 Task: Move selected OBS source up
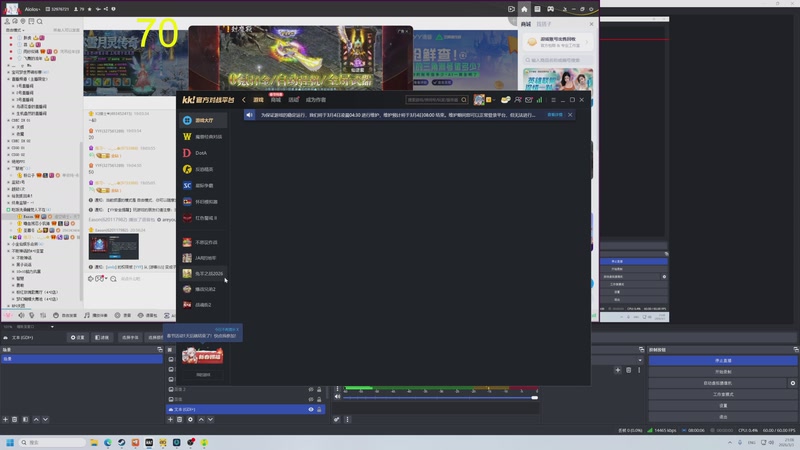tap(201, 419)
